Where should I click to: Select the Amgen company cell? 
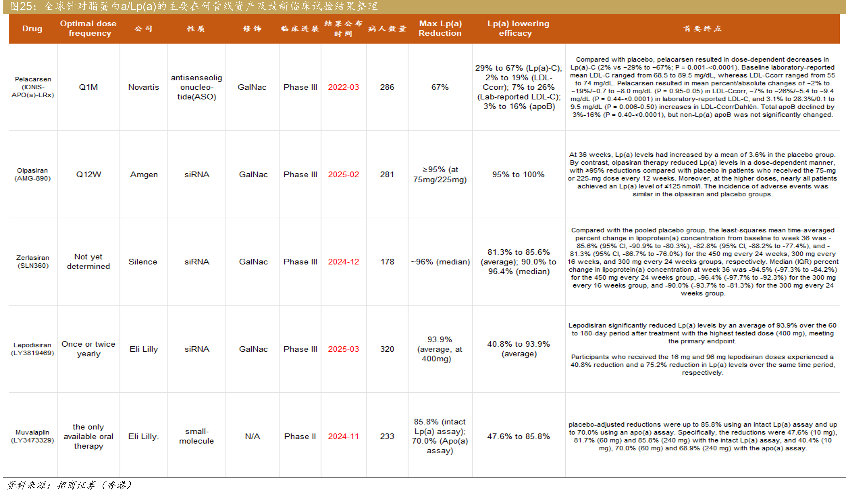[x=144, y=175]
